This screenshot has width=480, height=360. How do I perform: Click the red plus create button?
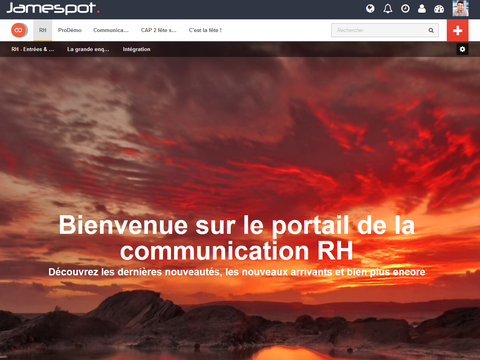pyautogui.click(x=458, y=30)
